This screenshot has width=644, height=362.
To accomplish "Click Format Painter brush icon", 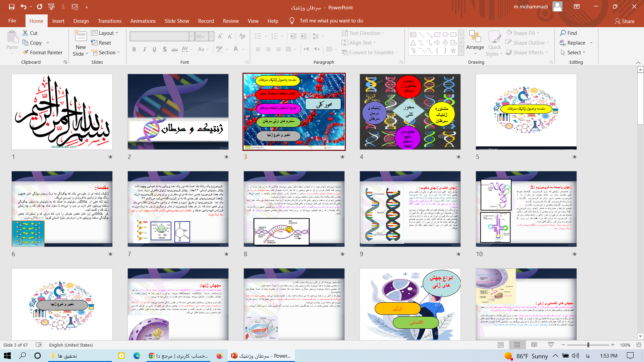I will [25, 52].
